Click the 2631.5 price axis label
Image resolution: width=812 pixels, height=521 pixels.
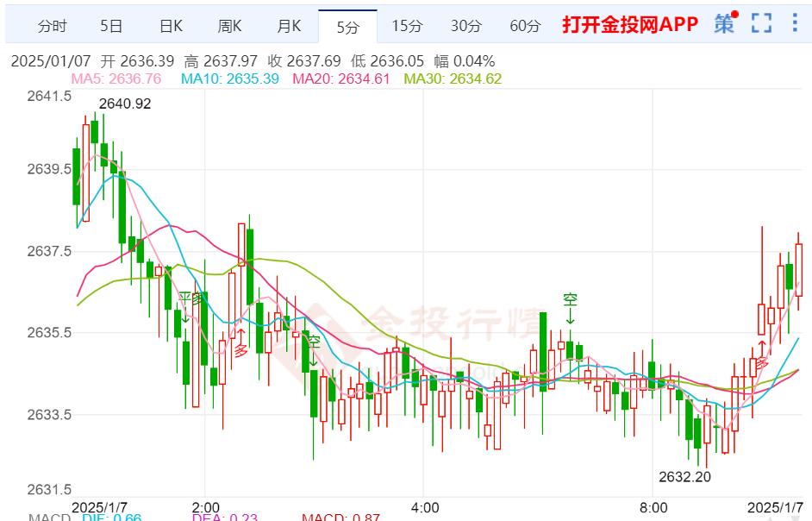[x=49, y=489]
